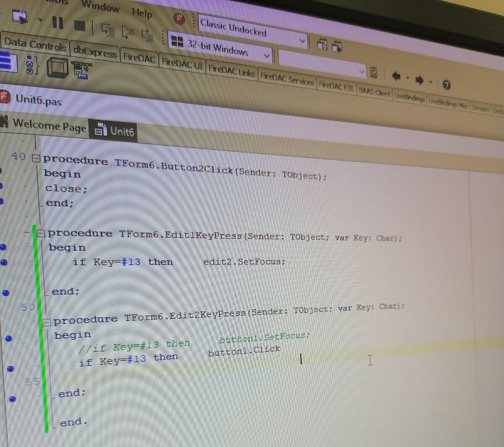Toggle breakpoint on Edit1KeyPress end; line
This screenshot has height=447, width=504.
point(6,293)
